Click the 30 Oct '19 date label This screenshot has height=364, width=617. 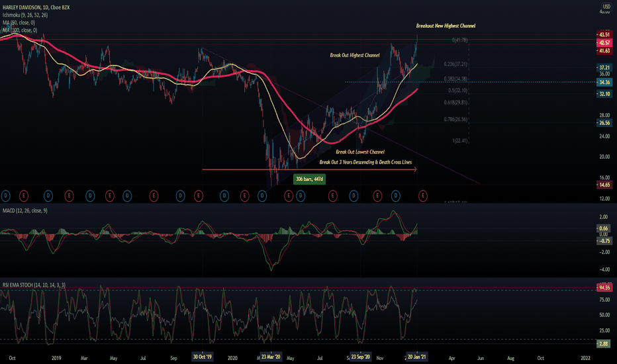[x=203, y=357]
